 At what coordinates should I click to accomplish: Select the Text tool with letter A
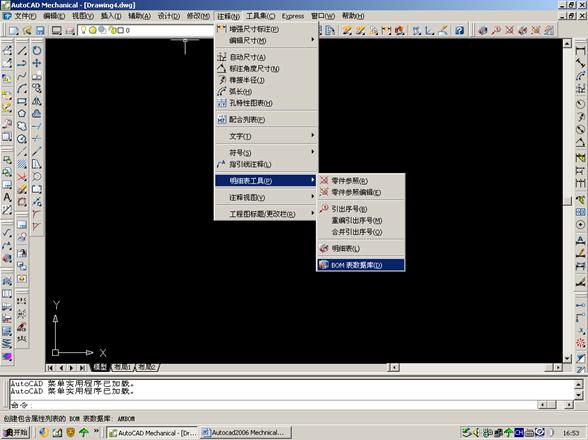coord(7,197)
